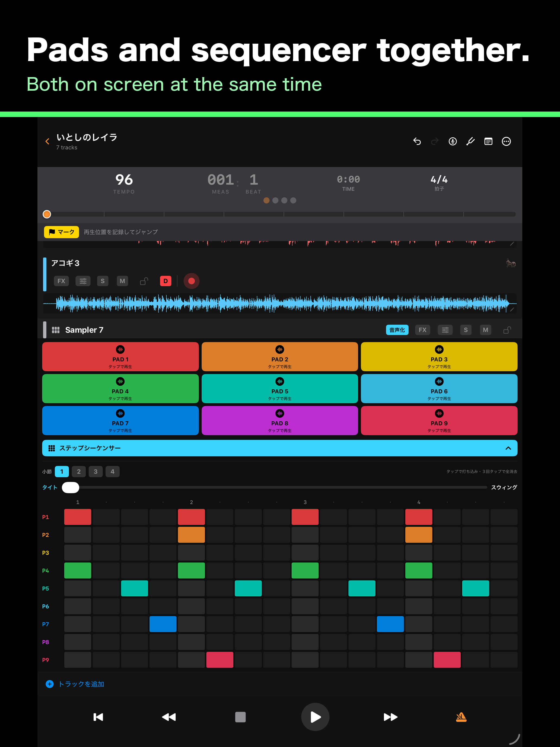
Task: Mute the アコギ3 track
Action: click(123, 281)
